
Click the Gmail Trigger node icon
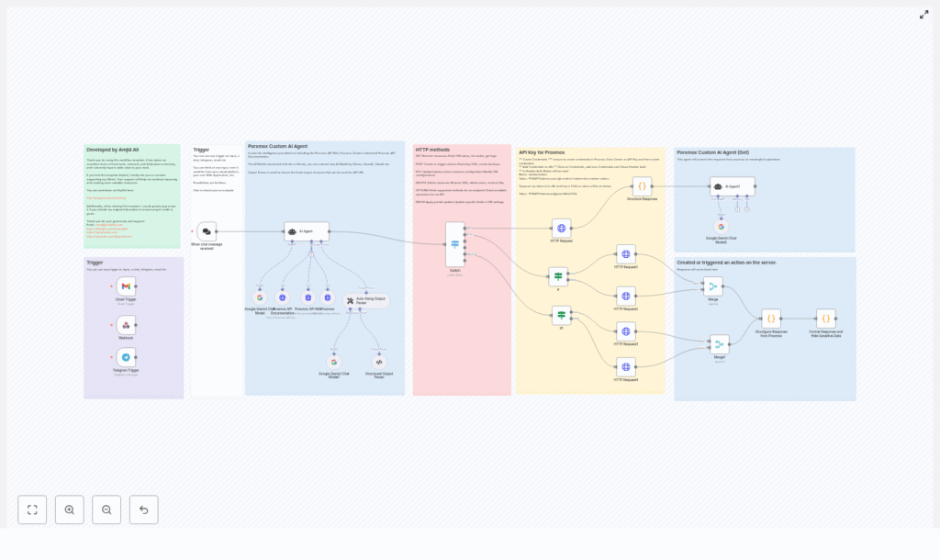[126, 287]
